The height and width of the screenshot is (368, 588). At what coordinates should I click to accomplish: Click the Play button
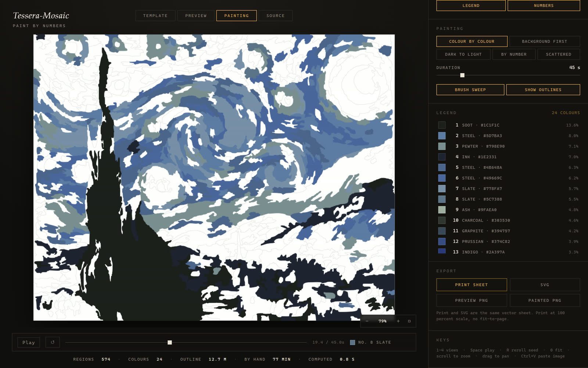click(x=29, y=342)
